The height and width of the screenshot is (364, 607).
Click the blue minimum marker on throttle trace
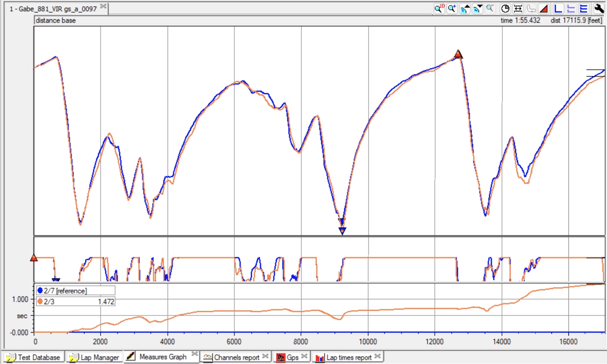[x=56, y=280]
